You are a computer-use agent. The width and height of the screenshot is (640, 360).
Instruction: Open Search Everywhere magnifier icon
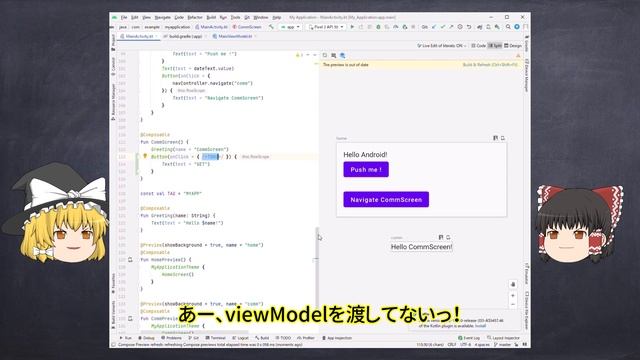coord(508,27)
